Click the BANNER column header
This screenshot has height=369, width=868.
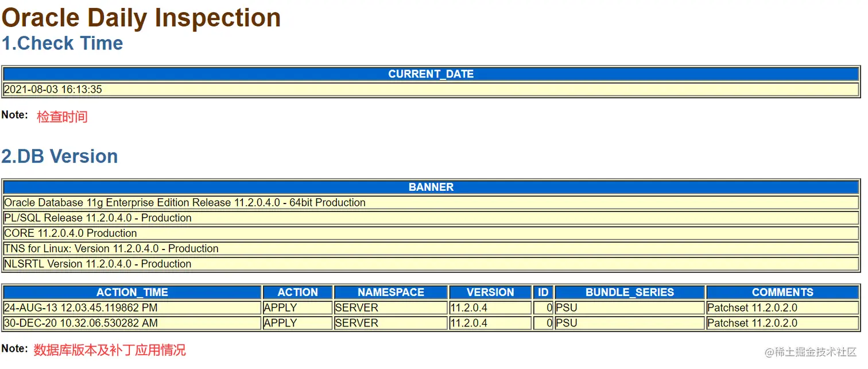click(x=431, y=187)
